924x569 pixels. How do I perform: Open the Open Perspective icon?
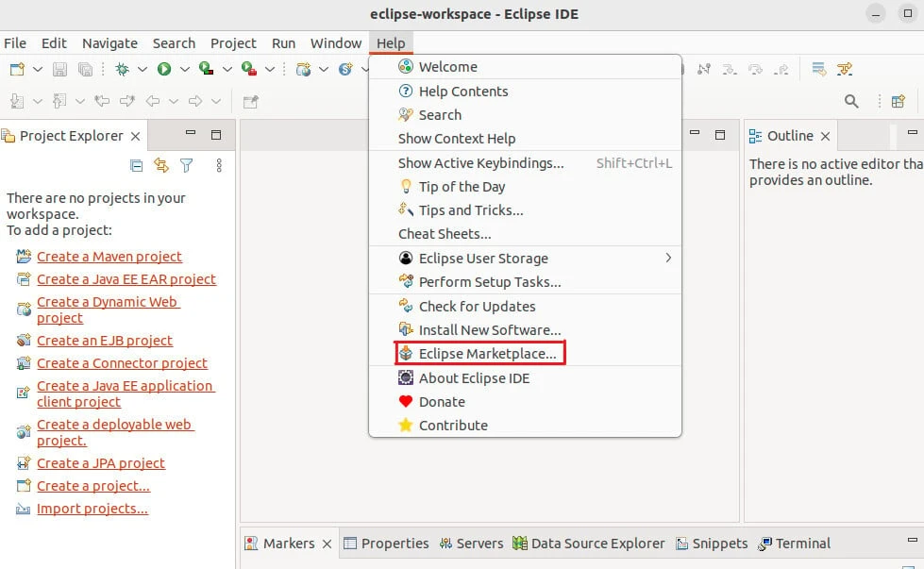click(899, 101)
